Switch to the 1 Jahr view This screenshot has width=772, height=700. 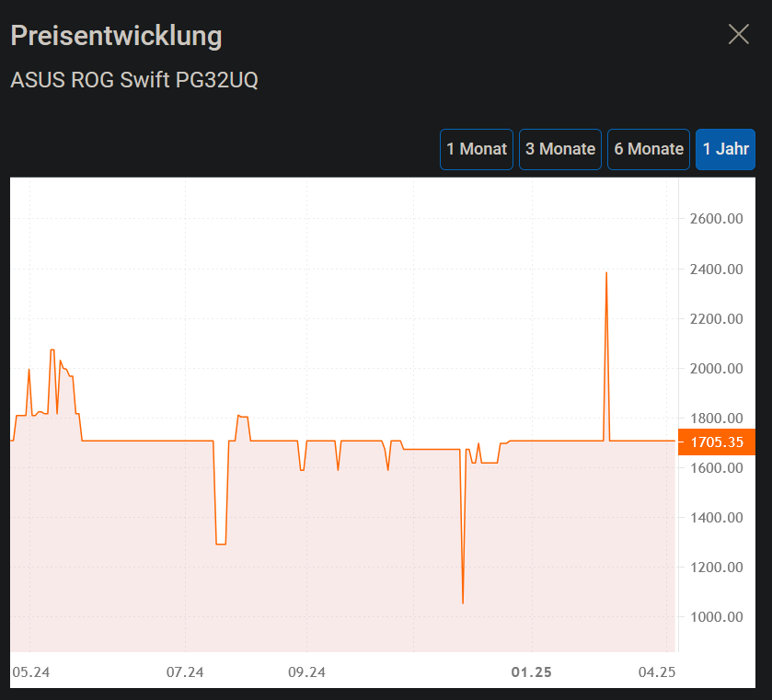click(725, 149)
